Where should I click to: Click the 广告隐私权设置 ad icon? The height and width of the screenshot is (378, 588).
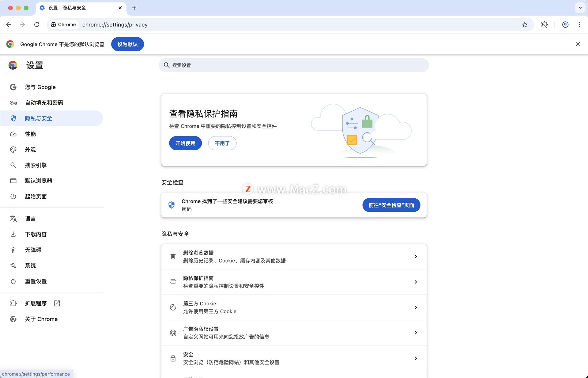(x=173, y=333)
